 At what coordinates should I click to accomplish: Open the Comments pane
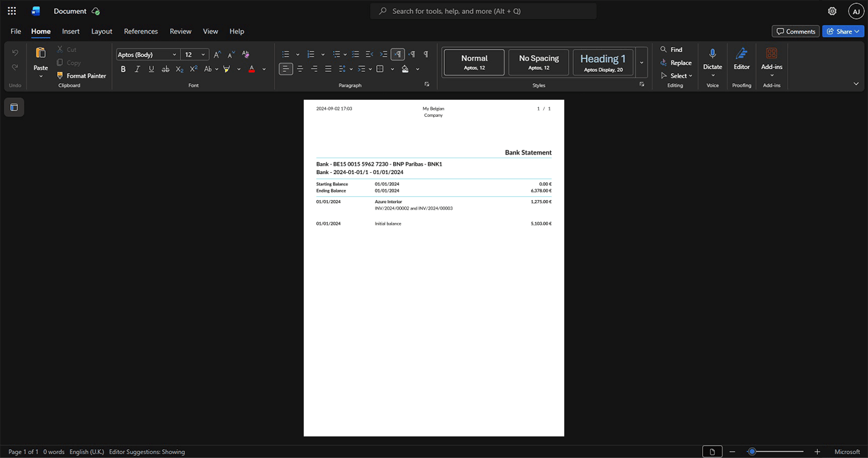[x=796, y=31]
